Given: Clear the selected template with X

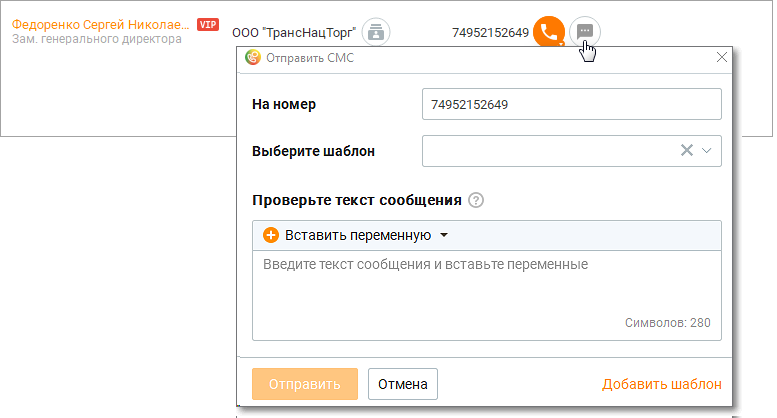Looking at the screenshot, I should pos(686,150).
